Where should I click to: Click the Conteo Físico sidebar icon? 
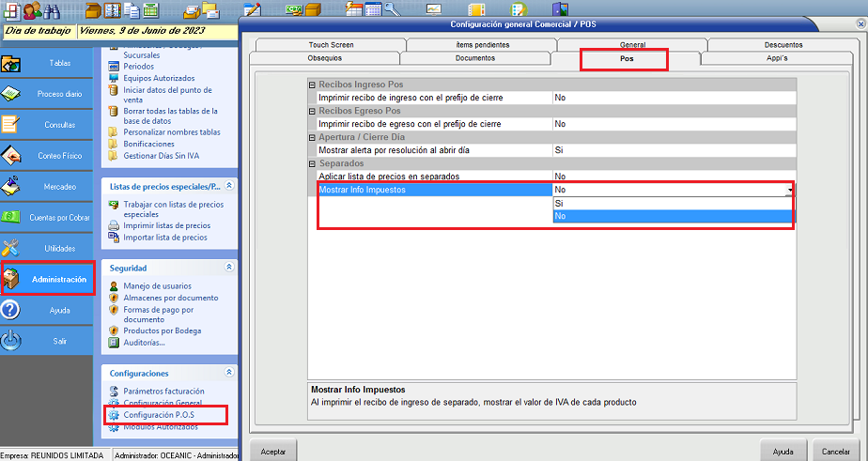click(x=11, y=156)
